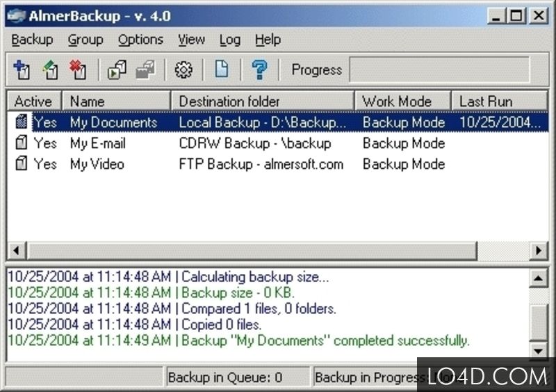
Task: Click the log pane's vertical scrollbar thumb
Action: pos(538,322)
